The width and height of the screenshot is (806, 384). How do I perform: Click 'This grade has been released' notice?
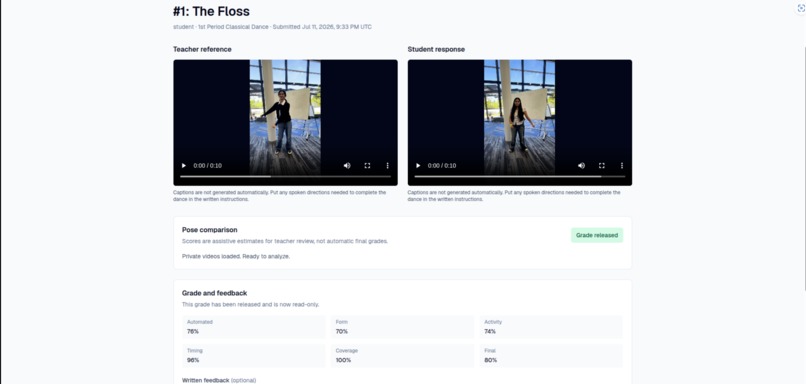[x=250, y=304]
